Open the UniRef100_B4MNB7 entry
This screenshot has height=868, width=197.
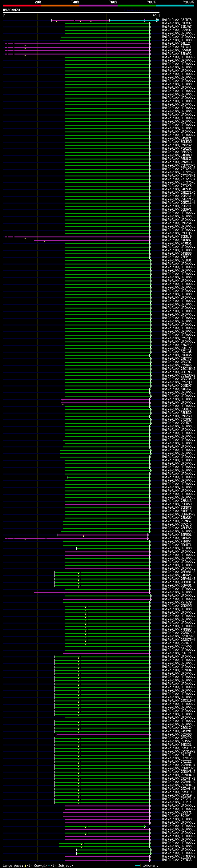coord(177,240)
